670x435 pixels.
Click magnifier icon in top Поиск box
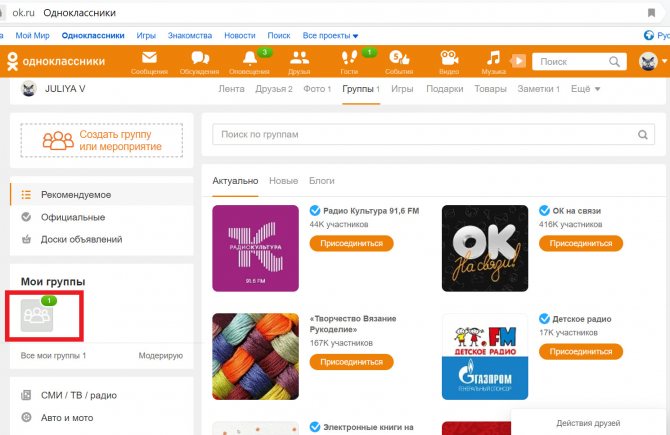pyautogui.click(x=614, y=62)
